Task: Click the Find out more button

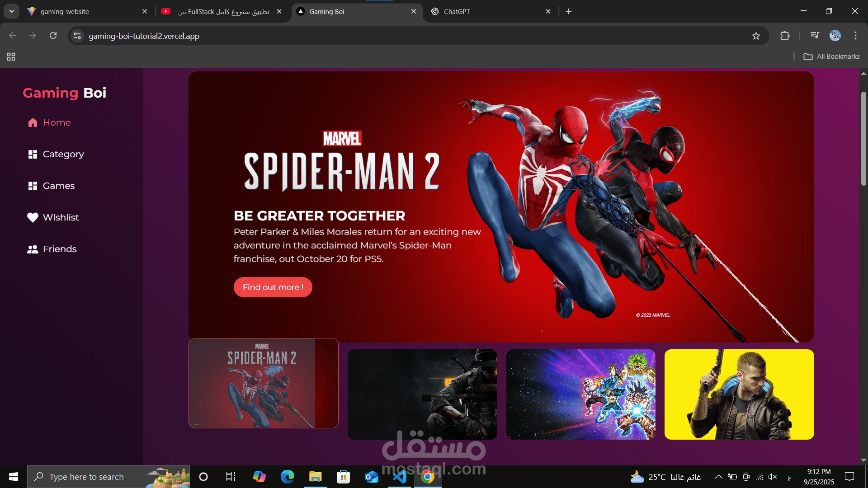Action: point(273,287)
